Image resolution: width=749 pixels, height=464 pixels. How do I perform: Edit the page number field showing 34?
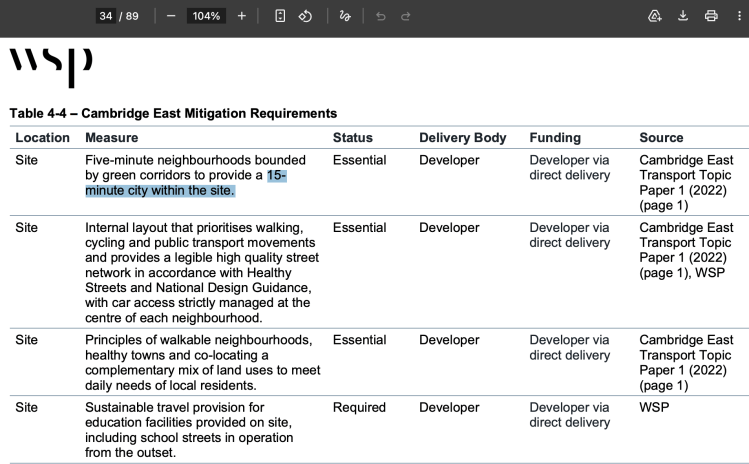[x=106, y=16]
